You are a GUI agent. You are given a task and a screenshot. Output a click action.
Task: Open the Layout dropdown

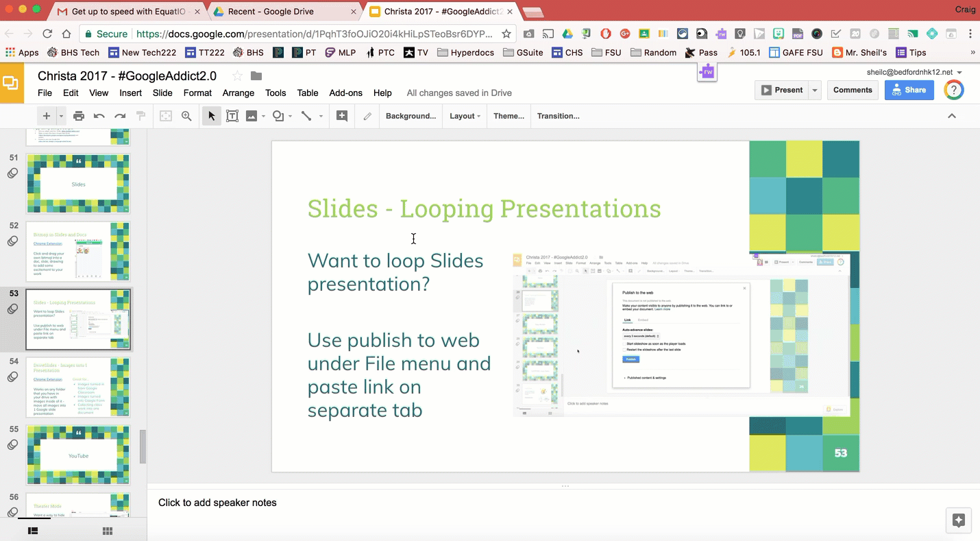click(x=465, y=116)
